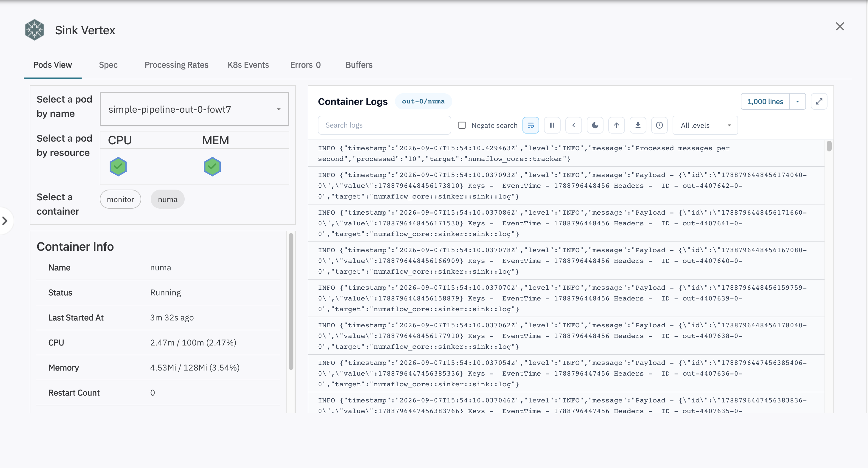Viewport: 868px width, 468px height.
Task: Click the up arrow log order icon
Action: [617, 125]
